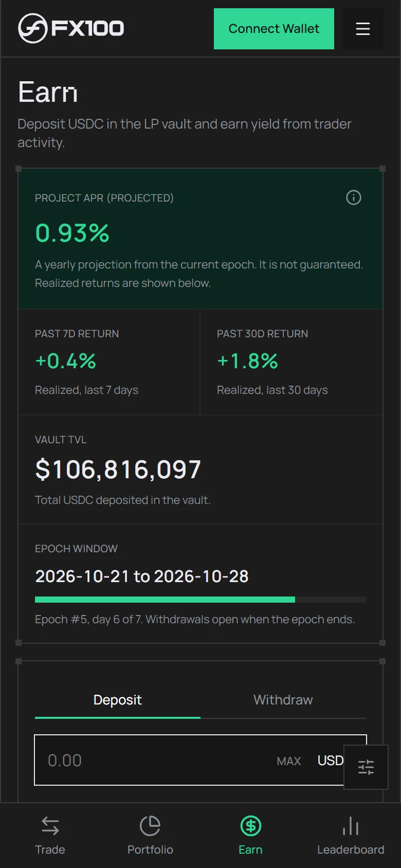Open the Leaderboard bars icon
Viewport: 401px width, 868px height.
(351, 826)
